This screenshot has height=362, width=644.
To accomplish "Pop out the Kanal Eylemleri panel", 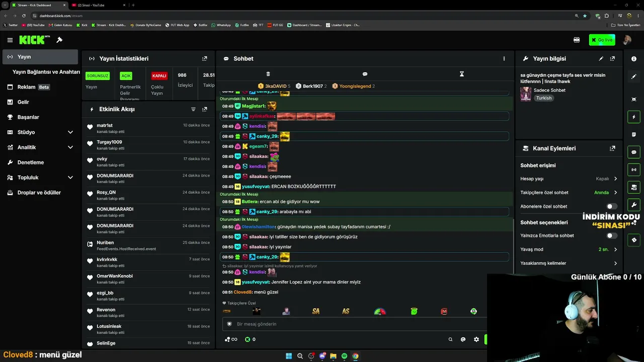I will tap(612, 148).
